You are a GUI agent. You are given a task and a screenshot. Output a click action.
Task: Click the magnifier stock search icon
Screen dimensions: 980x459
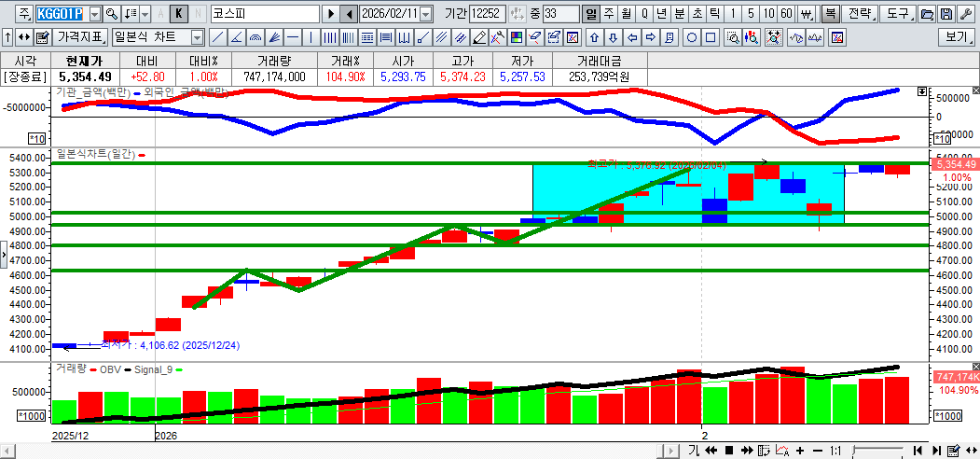112,14
